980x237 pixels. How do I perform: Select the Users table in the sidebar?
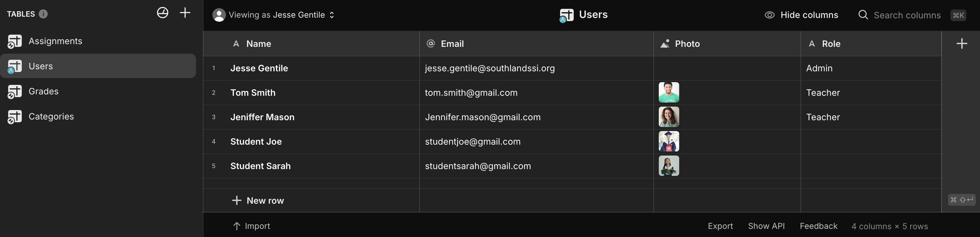point(41,66)
